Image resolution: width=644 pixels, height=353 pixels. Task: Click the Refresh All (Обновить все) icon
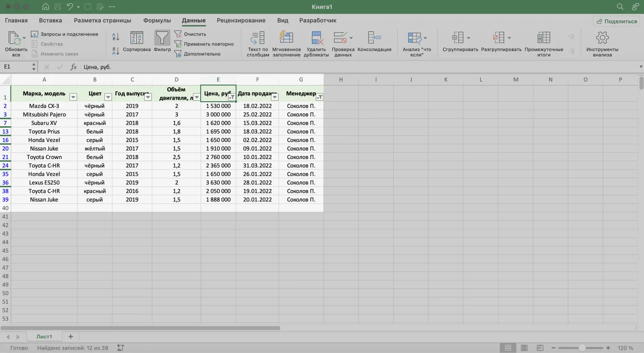click(x=15, y=39)
